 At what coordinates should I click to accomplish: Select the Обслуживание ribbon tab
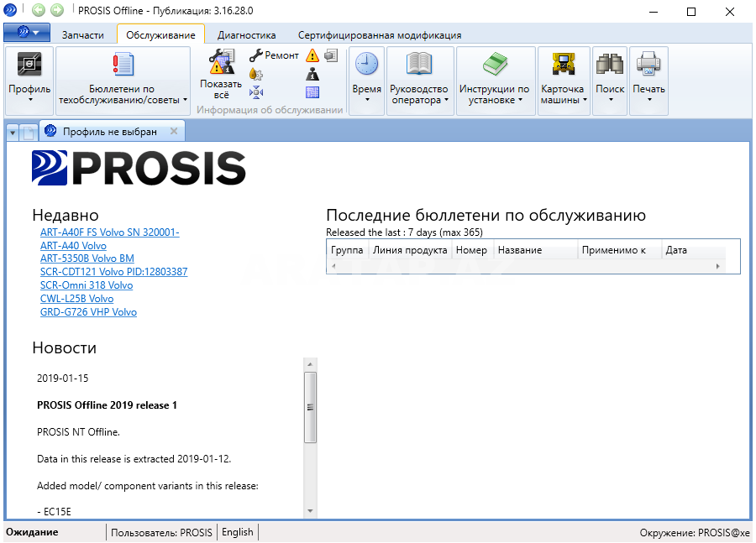click(160, 35)
